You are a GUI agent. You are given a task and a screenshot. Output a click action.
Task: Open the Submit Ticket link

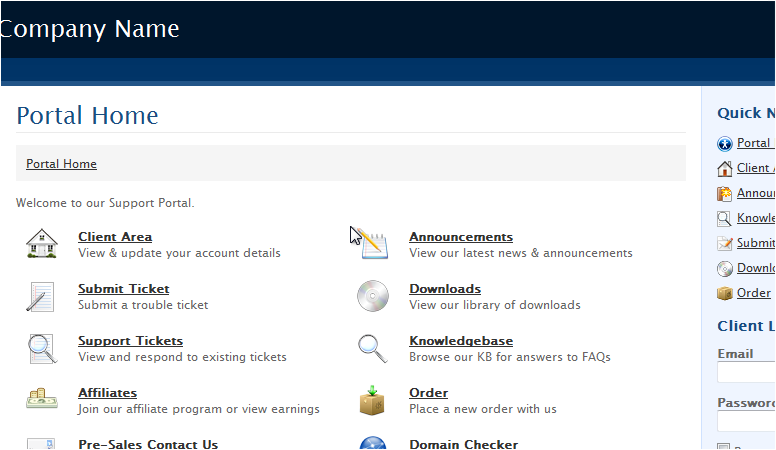pos(124,289)
